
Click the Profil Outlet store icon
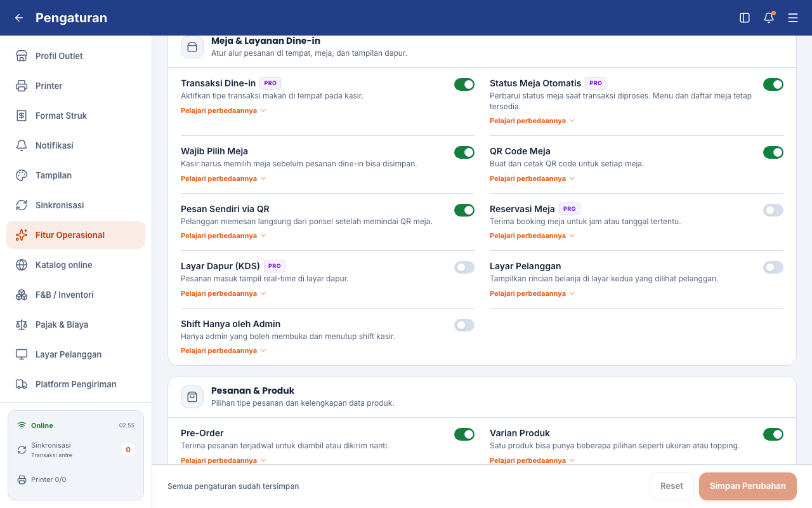pos(22,56)
